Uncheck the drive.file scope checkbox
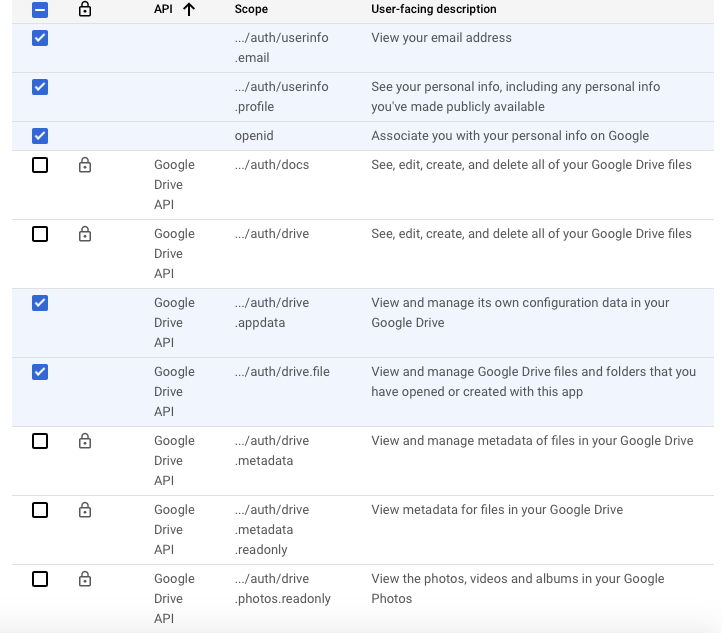 40,372
